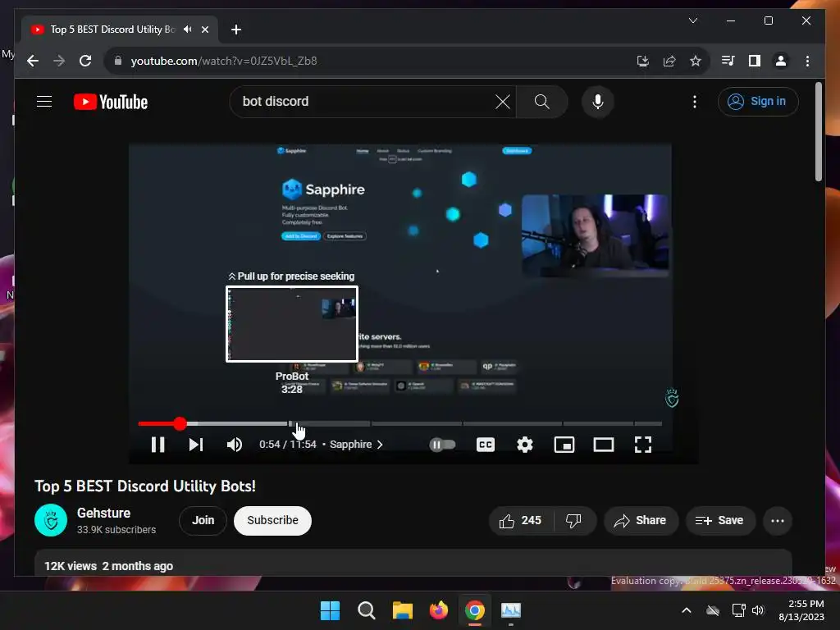Enable miniplayer mode
The width and height of the screenshot is (840, 630).
pyautogui.click(x=564, y=445)
